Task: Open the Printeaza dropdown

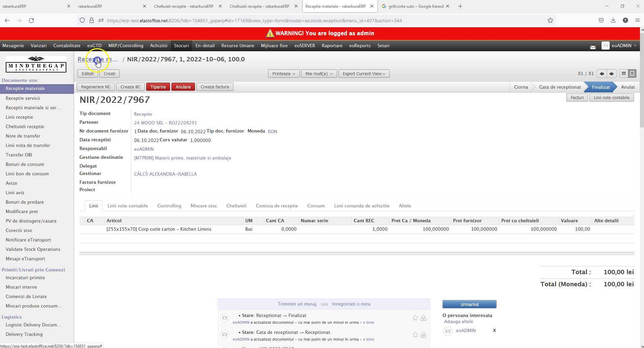Action: pyautogui.click(x=283, y=74)
